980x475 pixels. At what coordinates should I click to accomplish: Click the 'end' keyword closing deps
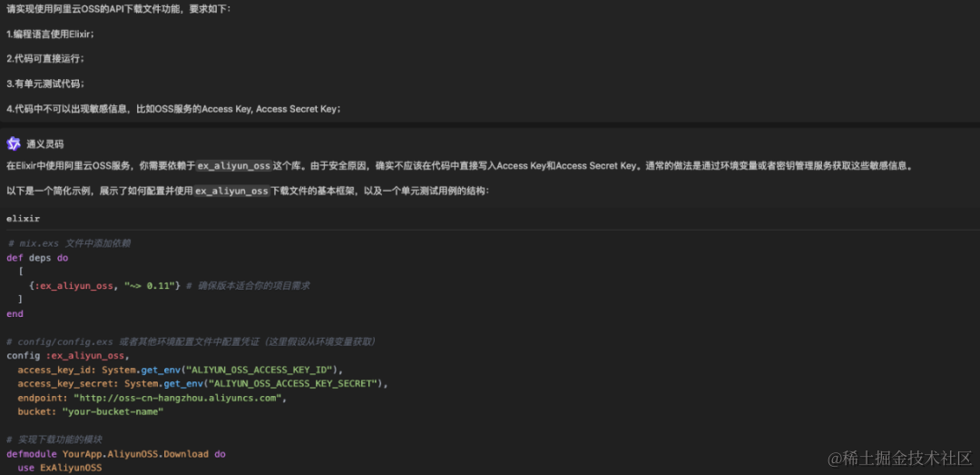[15, 313]
